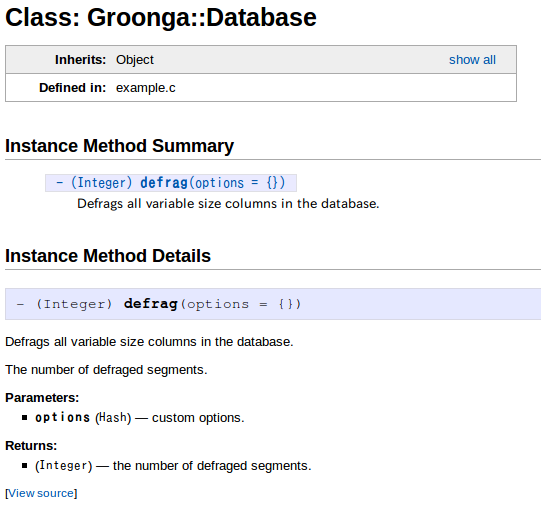The width and height of the screenshot is (541, 513).
Task: Select the Inherits Object text
Action: coord(135,60)
